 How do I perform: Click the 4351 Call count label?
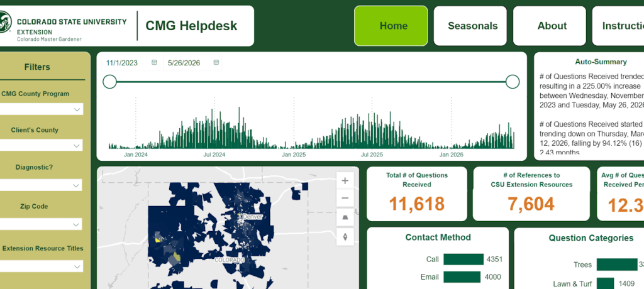494,259
